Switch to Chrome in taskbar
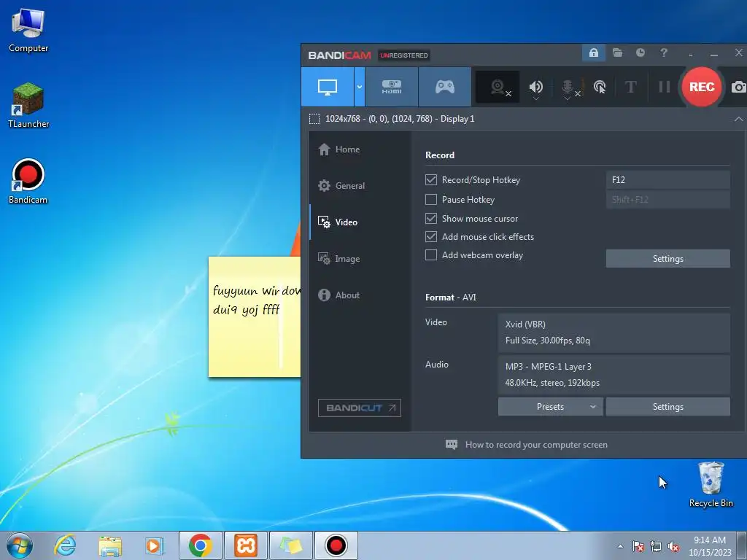The image size is (747, 560). [x=200, y=545]
